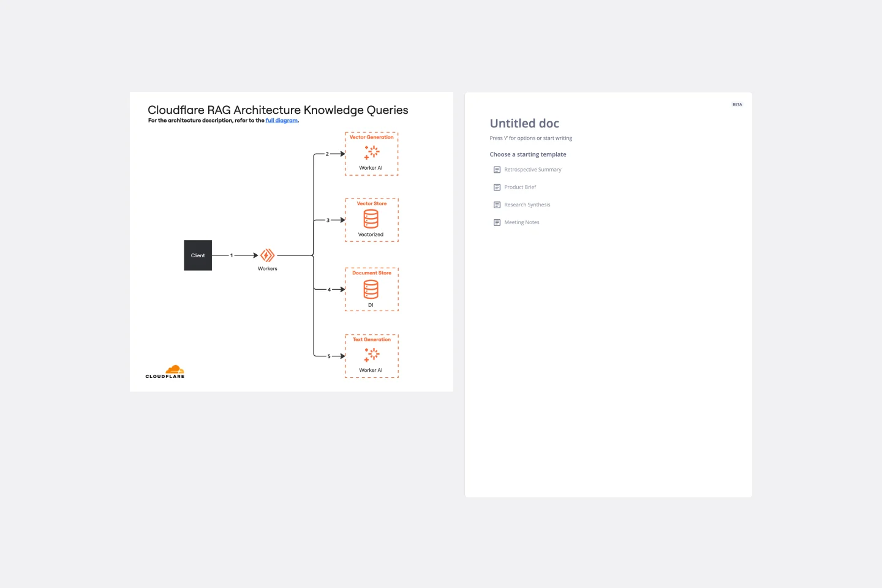The image size is (882, 588).
Task: Click the Vector Store label
Action: click(372, 204)
